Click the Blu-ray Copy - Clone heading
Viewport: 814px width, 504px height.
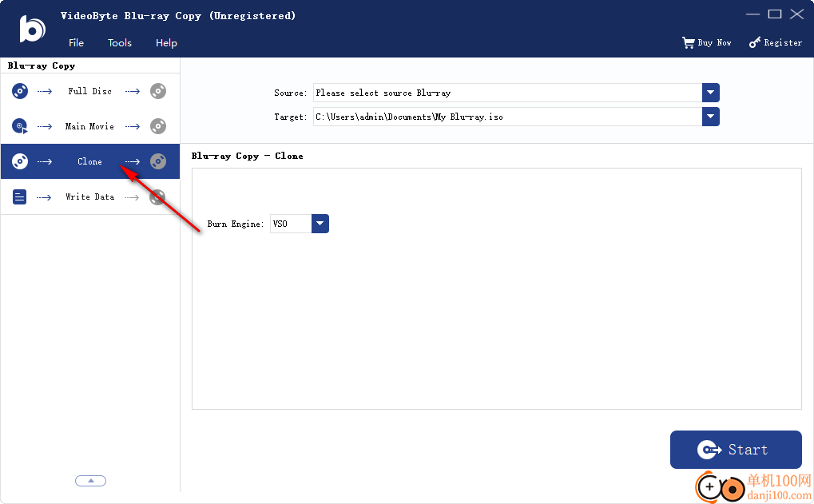click(247, 156)
